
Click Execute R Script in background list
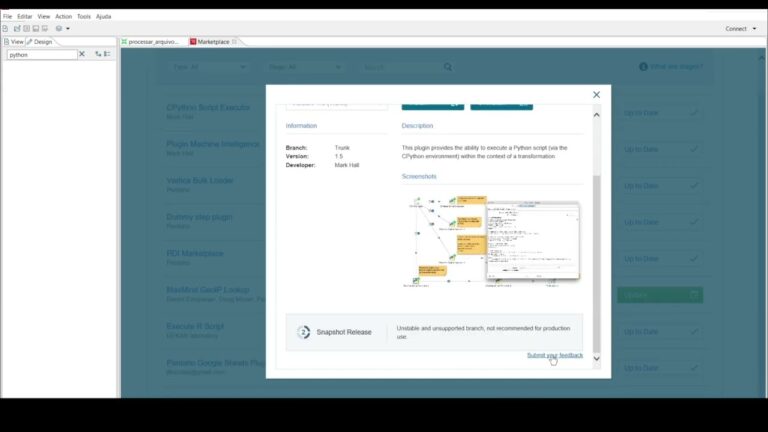click(195, 326)
